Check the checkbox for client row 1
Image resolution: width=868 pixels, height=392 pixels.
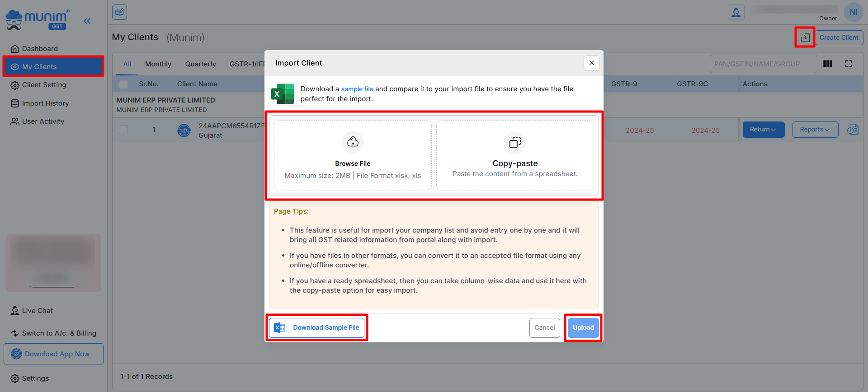pos(123,130)
